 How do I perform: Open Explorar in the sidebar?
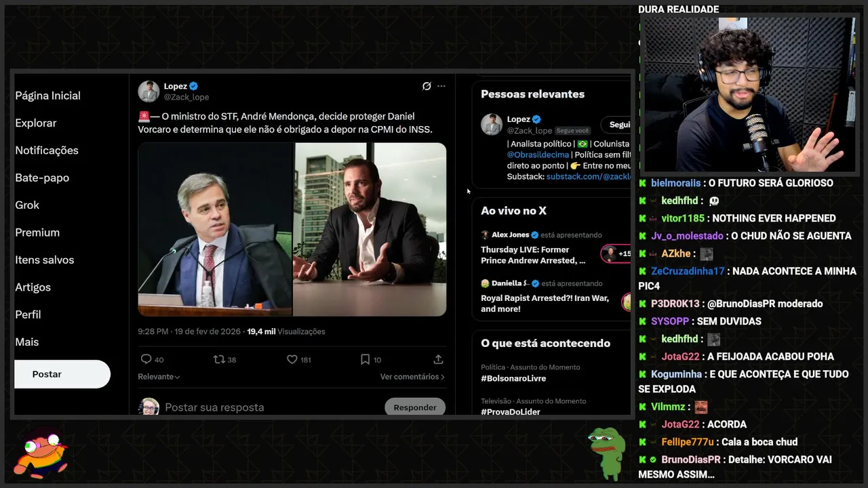(36, 123)
